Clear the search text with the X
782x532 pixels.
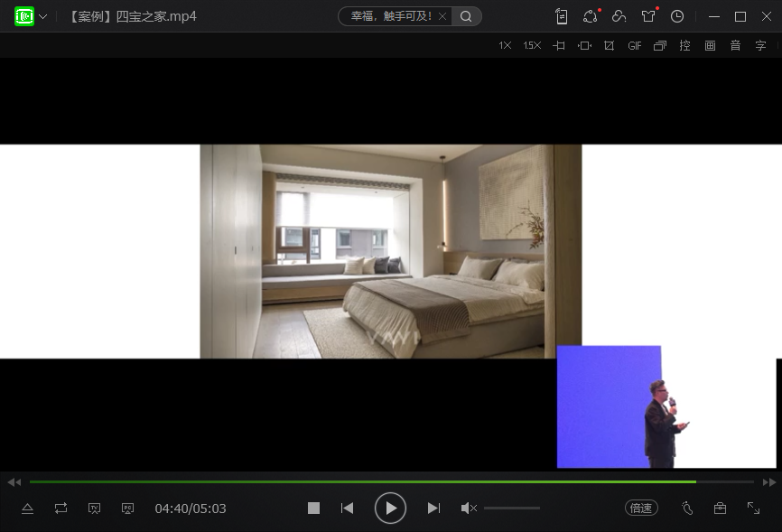(442, 16)
